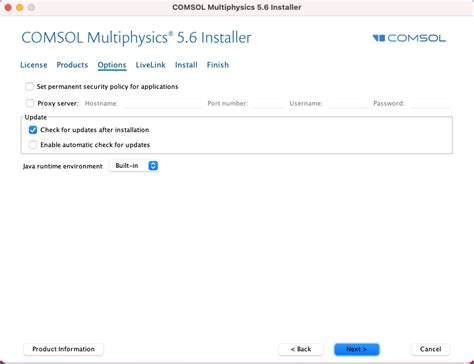Focus the proxy Username field

tap(348, 103)
